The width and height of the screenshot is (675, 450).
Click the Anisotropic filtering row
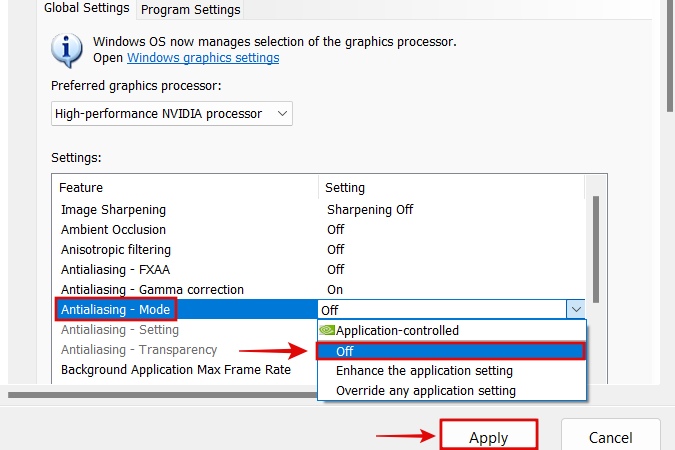[116, 250]
